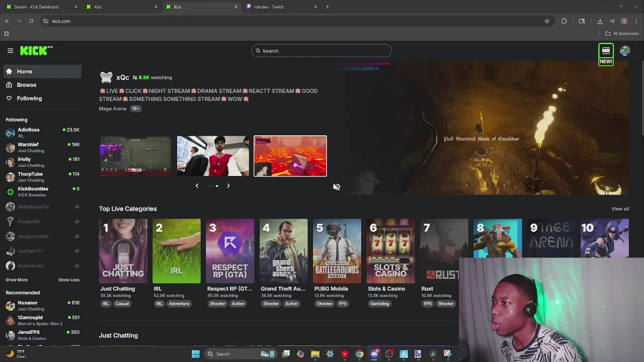Image resolution: width=644 pixels, height=362 pixels.
Task: Select second featured stream thumbnail with two men
Action: (213, 156)
